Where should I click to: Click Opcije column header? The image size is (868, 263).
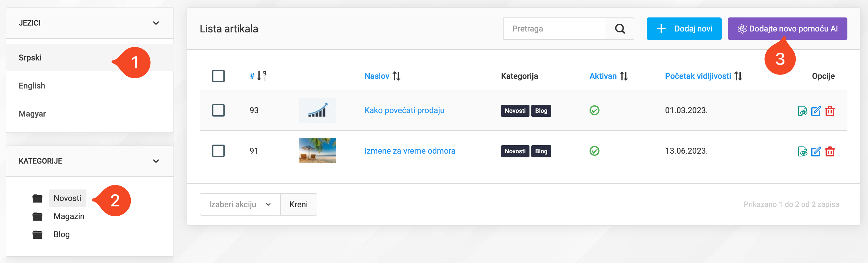pyautogui.click(x=823, y=76)
